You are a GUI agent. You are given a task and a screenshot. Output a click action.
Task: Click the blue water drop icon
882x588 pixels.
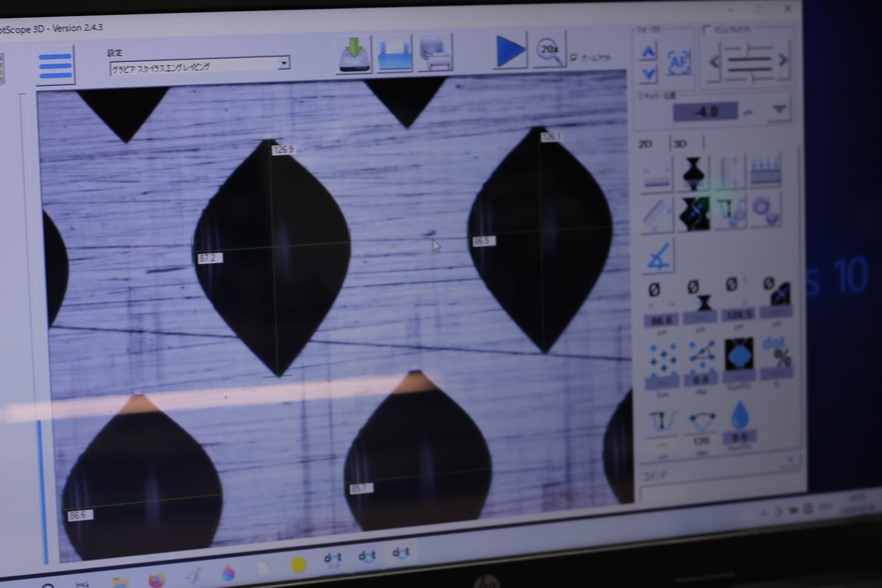741,416
